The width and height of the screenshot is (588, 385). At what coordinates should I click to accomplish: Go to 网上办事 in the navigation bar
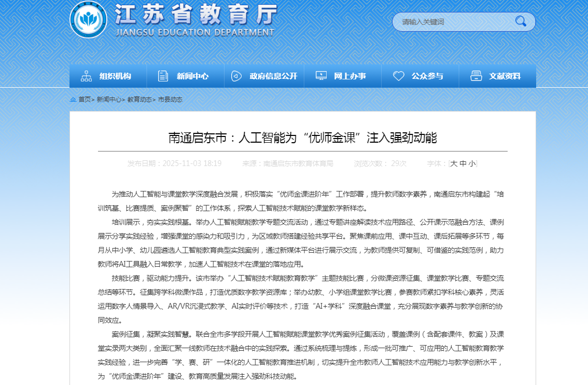tap(350, 76)
